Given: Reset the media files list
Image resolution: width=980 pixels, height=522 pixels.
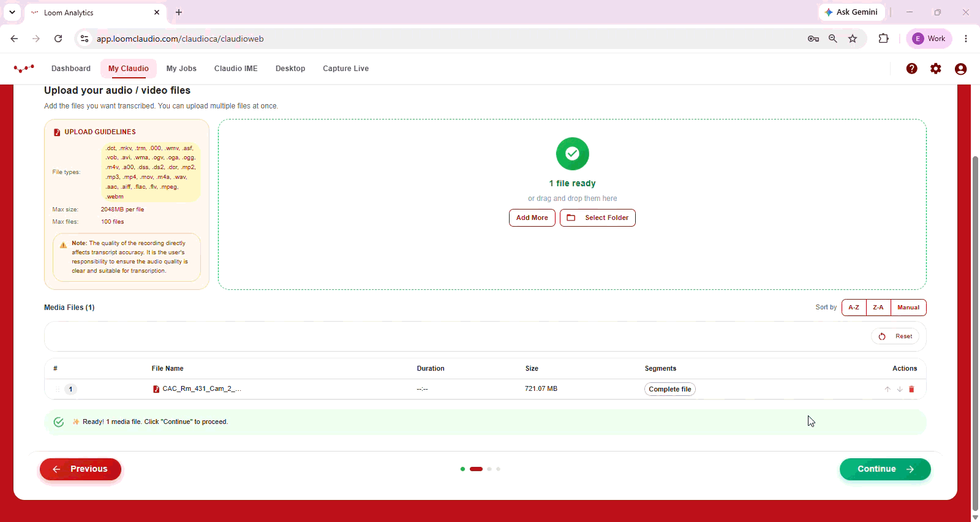Looking at the screenshot, I should pos(895,336).
